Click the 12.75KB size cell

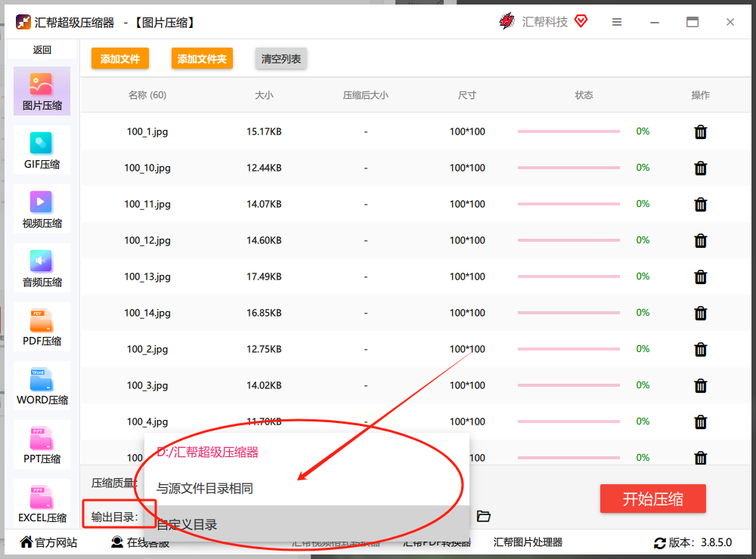pyautogui.click(x=264, y=349)
